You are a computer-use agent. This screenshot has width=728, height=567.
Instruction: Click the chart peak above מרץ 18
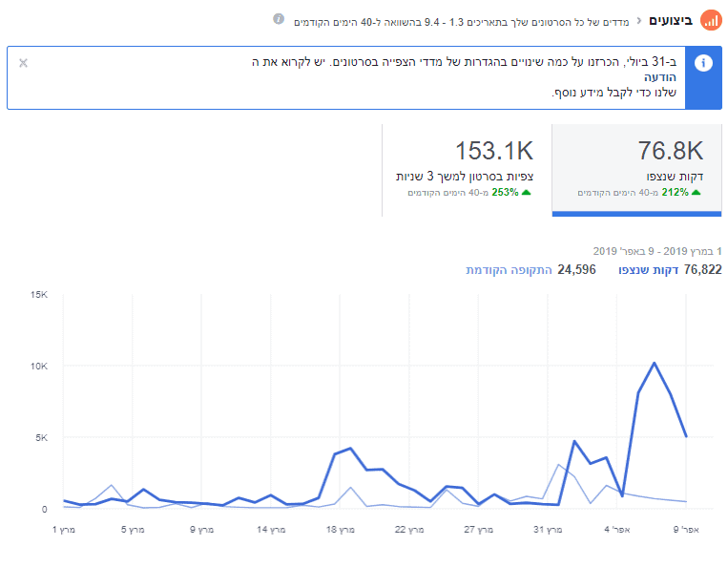(351, 449)
